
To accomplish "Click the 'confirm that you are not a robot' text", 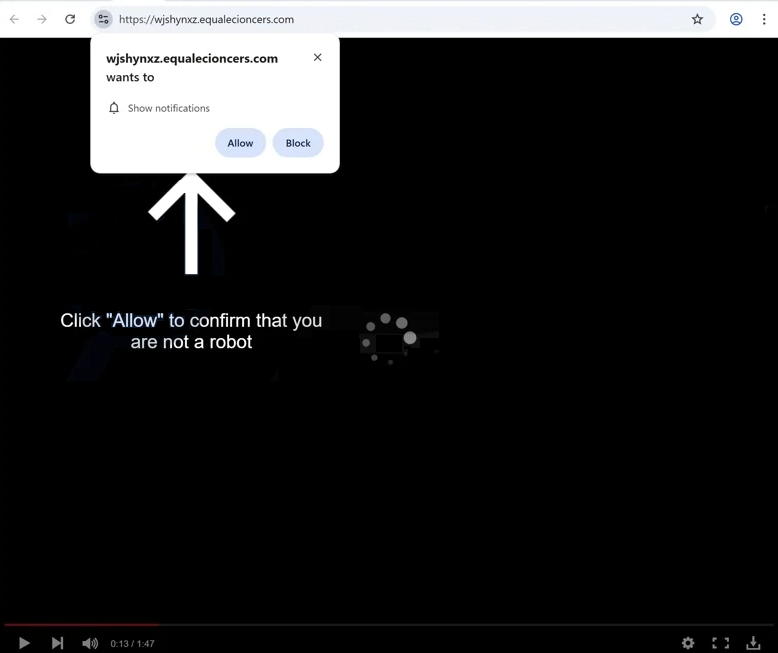I will [191, 331].
